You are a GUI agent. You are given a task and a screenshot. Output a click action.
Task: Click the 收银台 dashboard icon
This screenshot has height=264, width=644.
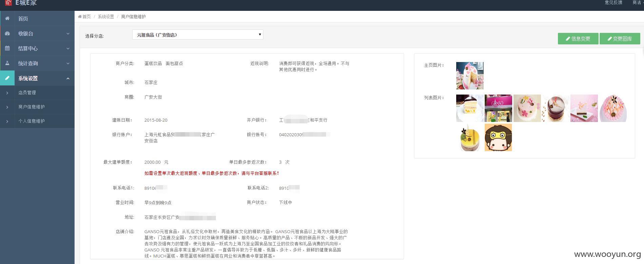pyautogui.click(x=7, y=34)
